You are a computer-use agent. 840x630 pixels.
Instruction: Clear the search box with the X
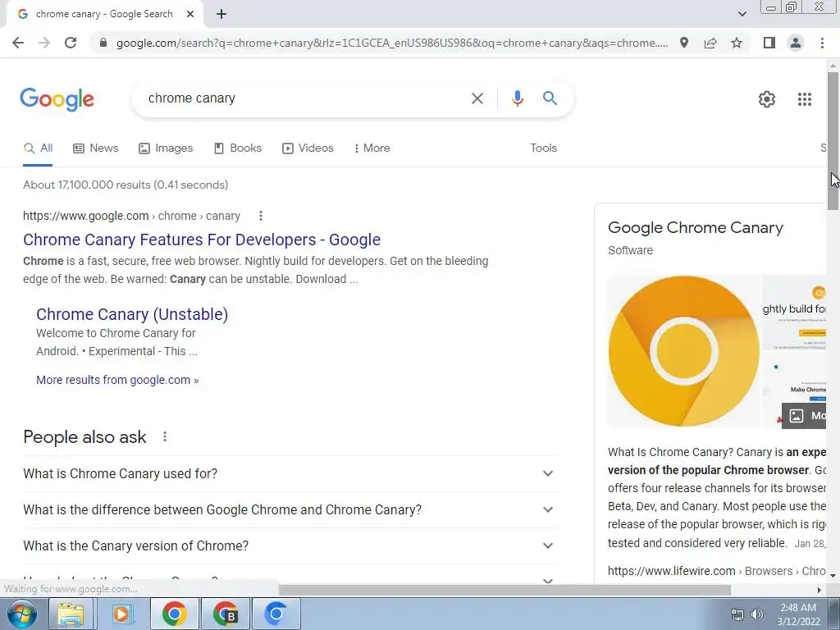click(x=477, y=98)
